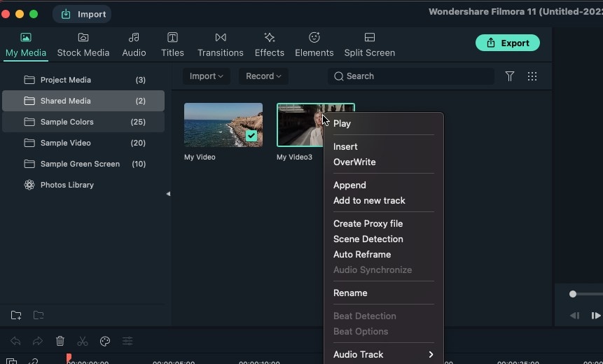Click the scissors split icon
This screenshot has height=364, width=603.
tap(83, 341)
